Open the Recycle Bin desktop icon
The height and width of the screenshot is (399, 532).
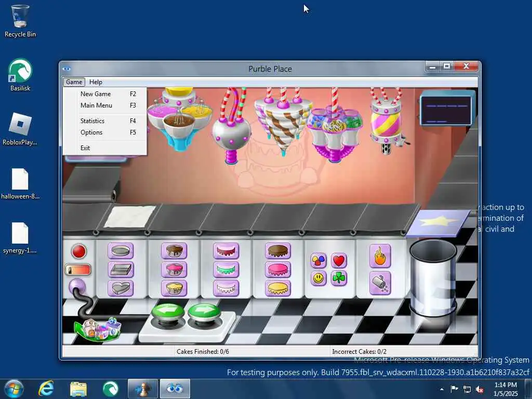click(20, 21)
